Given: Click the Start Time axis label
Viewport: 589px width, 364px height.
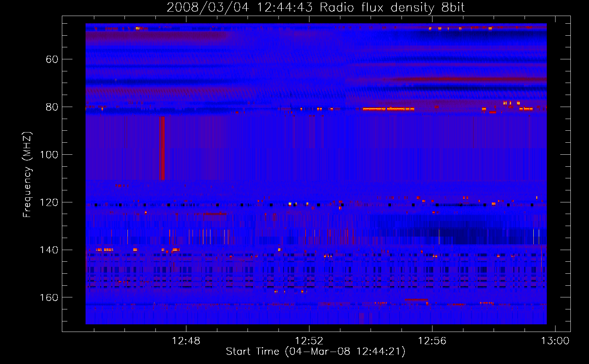Looking at the screenshot, I should click(316, 352).
